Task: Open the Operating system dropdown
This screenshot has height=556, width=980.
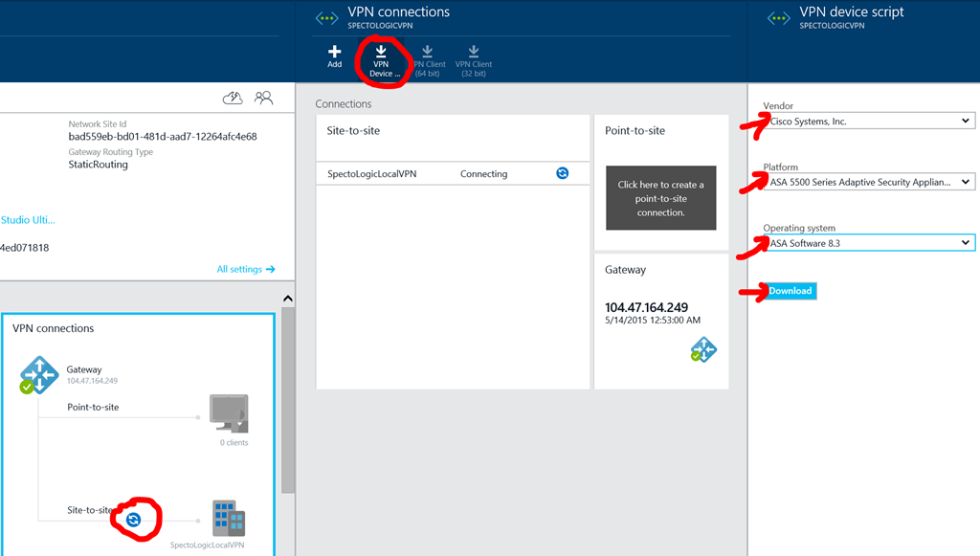Action: tap(868, 243)
